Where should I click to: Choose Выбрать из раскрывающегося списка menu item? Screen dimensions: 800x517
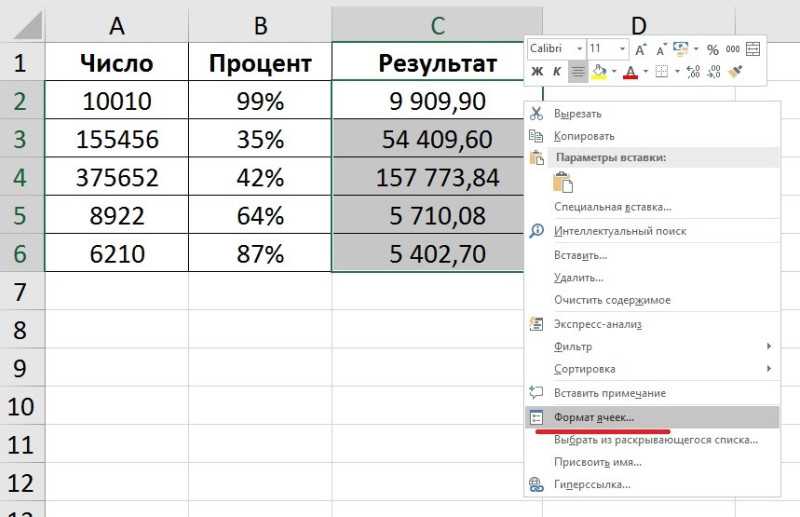[x=653, y=439]
